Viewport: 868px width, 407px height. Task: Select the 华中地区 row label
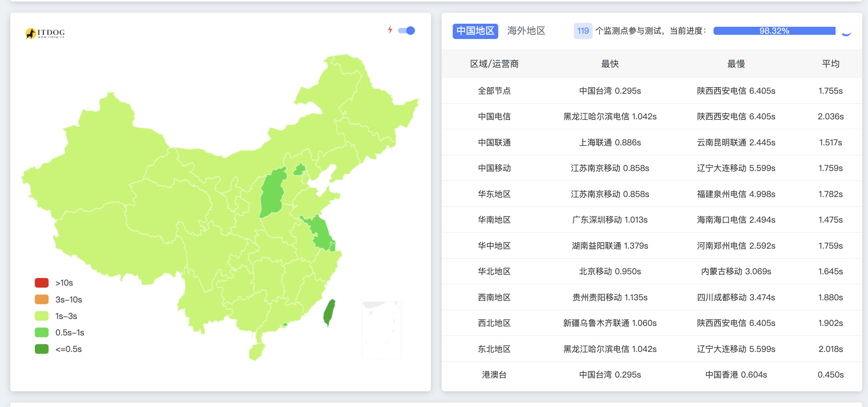pyautogui.click(x=494, y=246)
